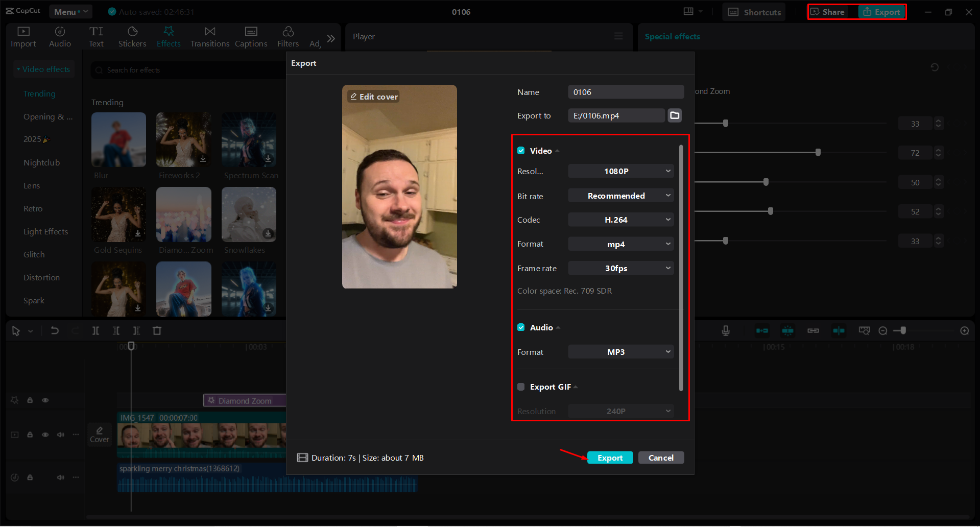Click the undo icon in the timeline toolbar
This screenshot has width=980, height=527.
pyautogui.click(x=55, y=330)
